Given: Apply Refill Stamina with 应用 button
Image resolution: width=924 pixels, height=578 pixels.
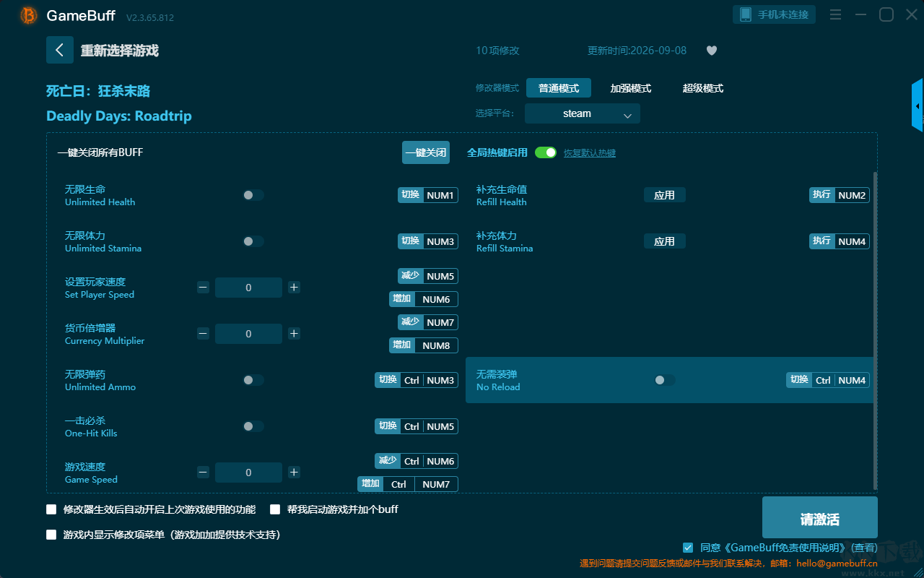Looking at the screenshot, I should [x=665, y=241].
